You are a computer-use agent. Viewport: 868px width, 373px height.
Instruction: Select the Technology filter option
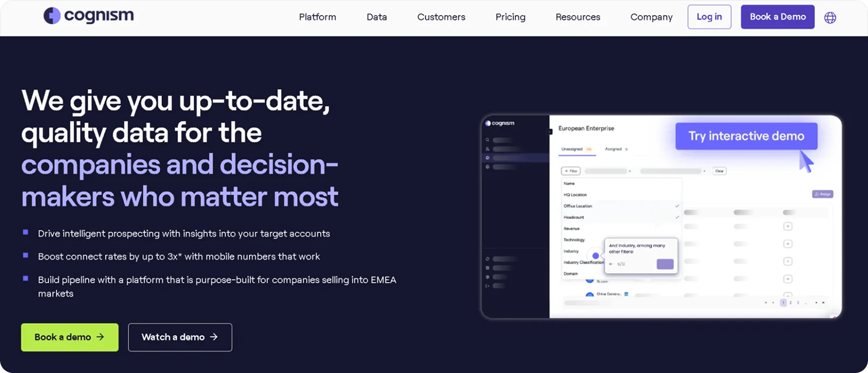[574, 240]
